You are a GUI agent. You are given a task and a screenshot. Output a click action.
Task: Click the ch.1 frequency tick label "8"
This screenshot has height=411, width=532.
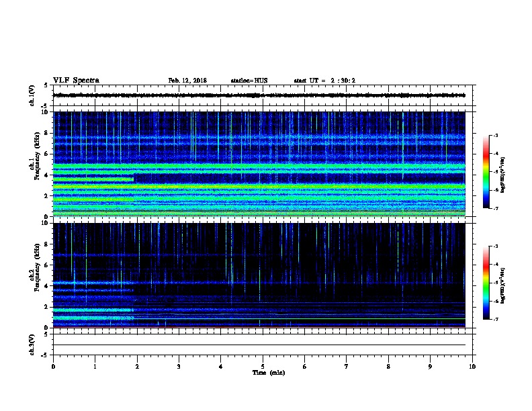46,133
